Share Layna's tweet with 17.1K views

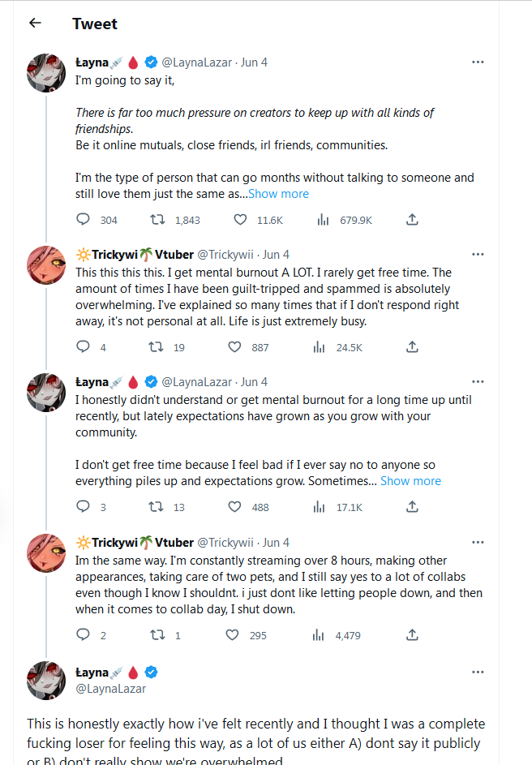click(412, 507)
